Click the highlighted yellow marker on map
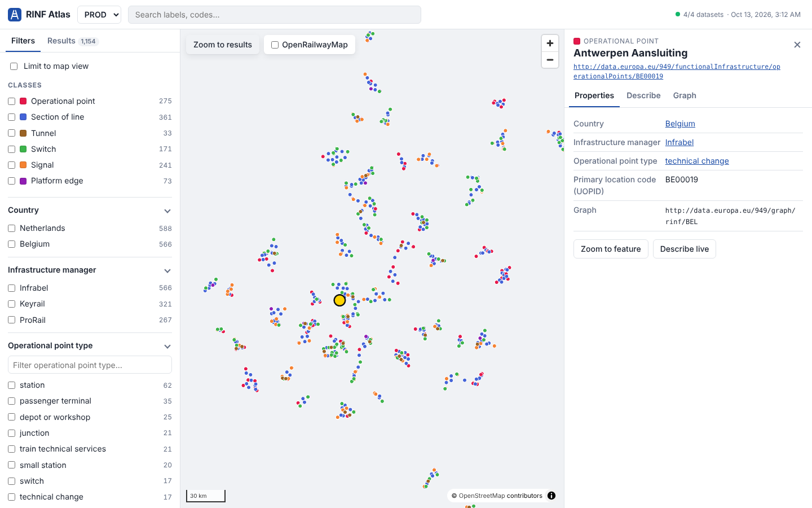 [x=339, y=300]
